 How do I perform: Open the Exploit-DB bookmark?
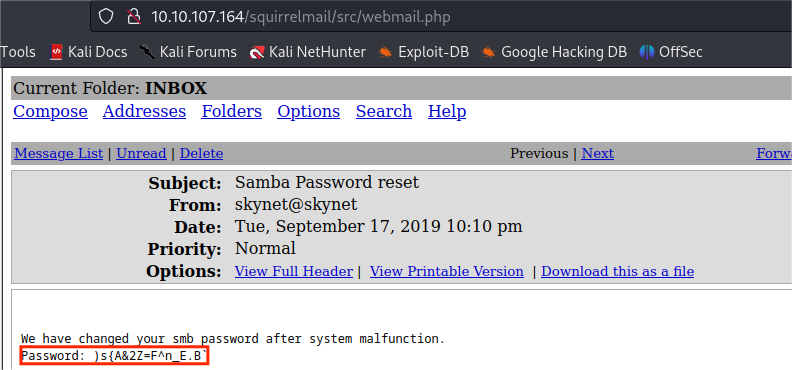pos(423,51)
